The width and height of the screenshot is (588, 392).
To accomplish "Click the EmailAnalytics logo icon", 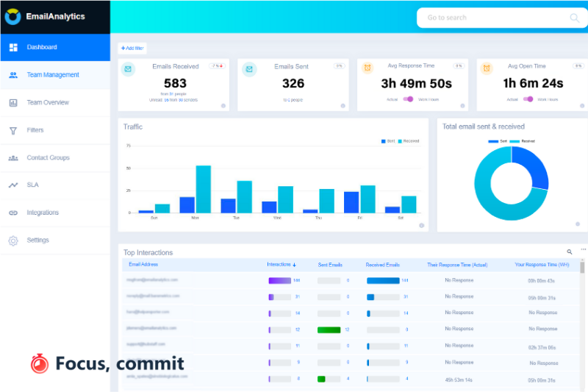I will click(x=12, y=16).
